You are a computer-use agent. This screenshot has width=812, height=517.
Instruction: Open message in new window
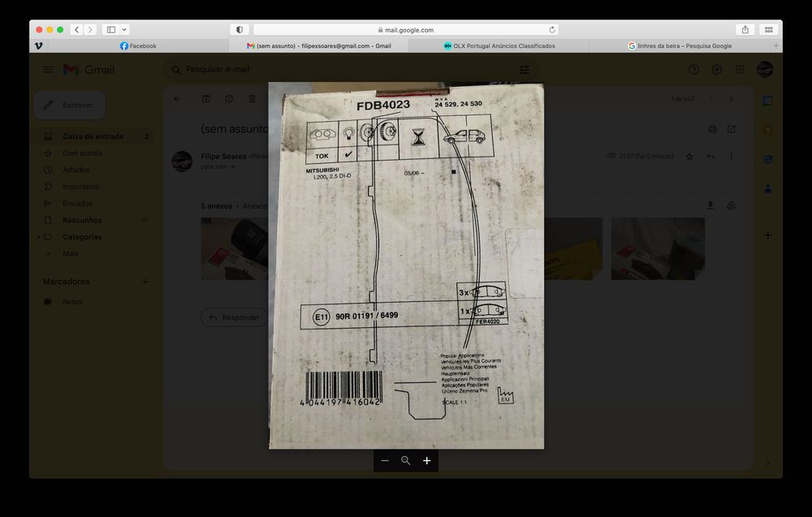732,129
